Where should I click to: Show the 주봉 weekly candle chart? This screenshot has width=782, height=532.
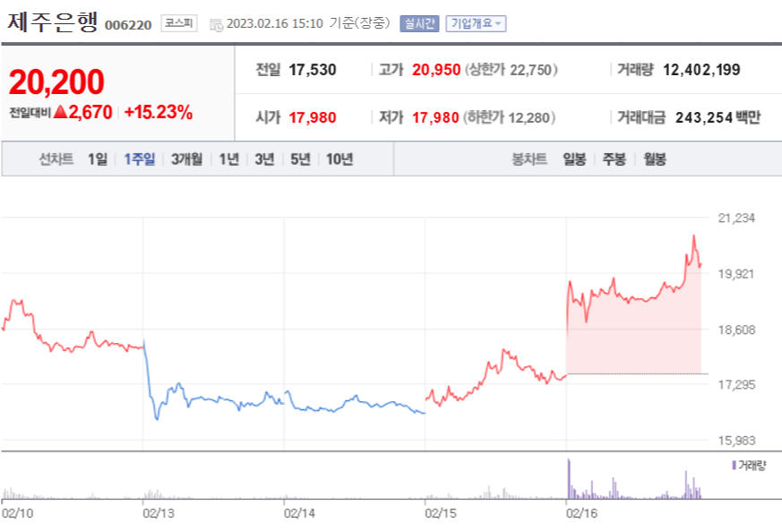pyautogui.click(x=614, y=159)
